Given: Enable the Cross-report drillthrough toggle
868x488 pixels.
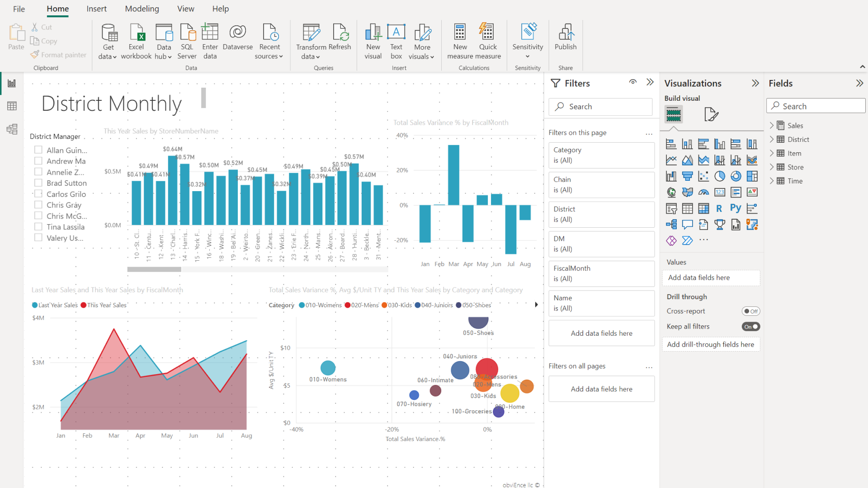Looking at the screenshot, I should point(750,311).
